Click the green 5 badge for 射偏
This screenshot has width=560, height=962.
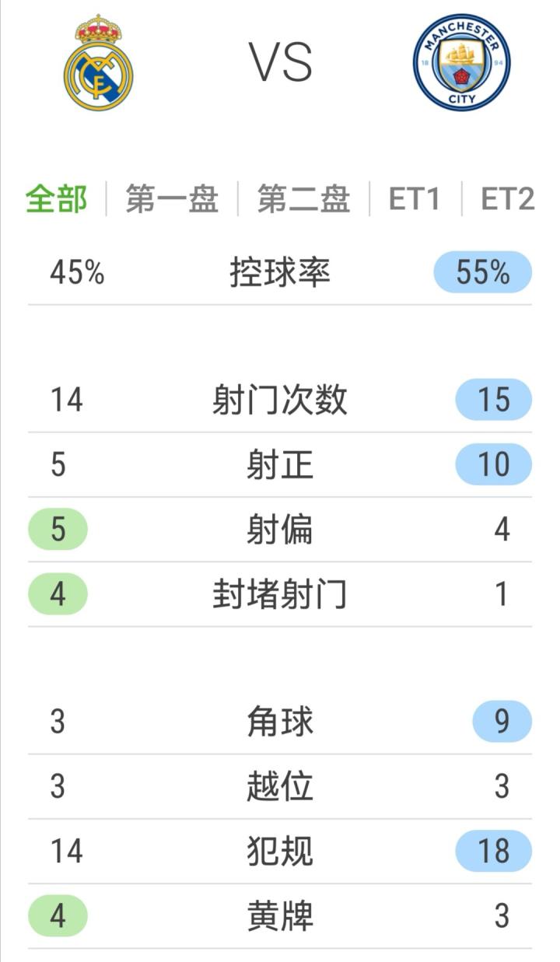point(58,529)
